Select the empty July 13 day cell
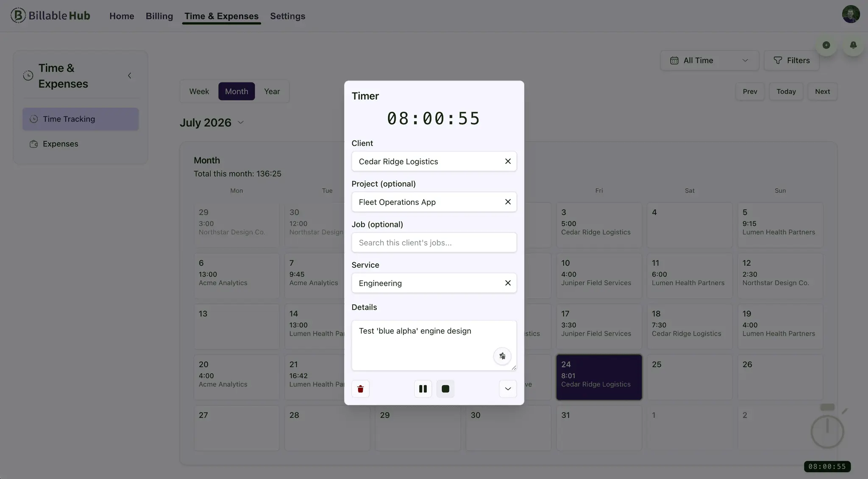The image size is (868, 479). click(236, 327)
